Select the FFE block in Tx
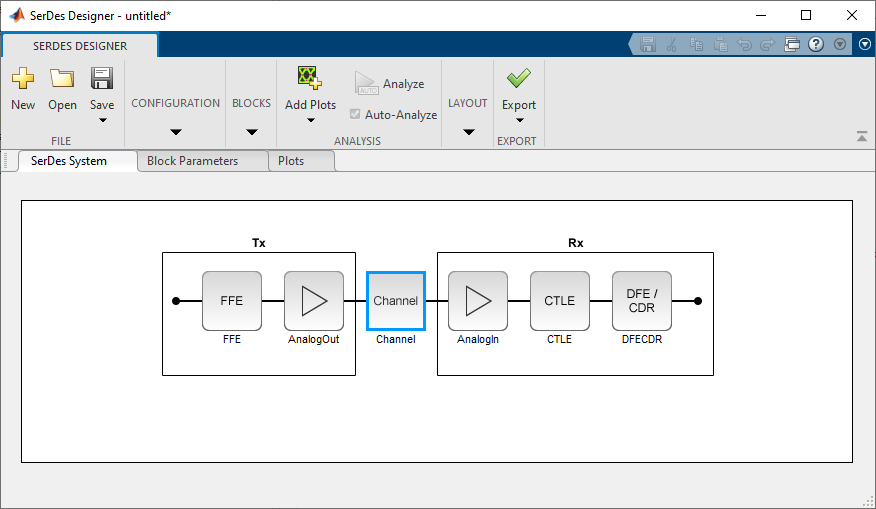This screenshot has width=876, height=509. (232, 300)
